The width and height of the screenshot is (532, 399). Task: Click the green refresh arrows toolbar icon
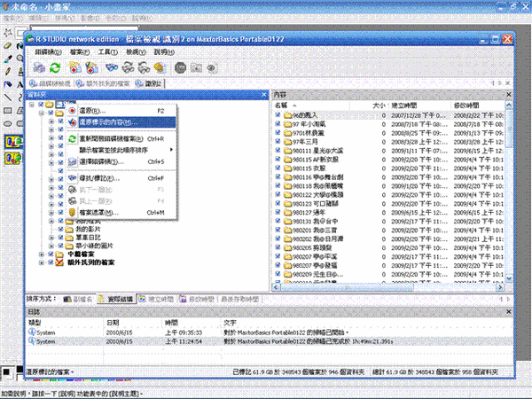point(55,68)
